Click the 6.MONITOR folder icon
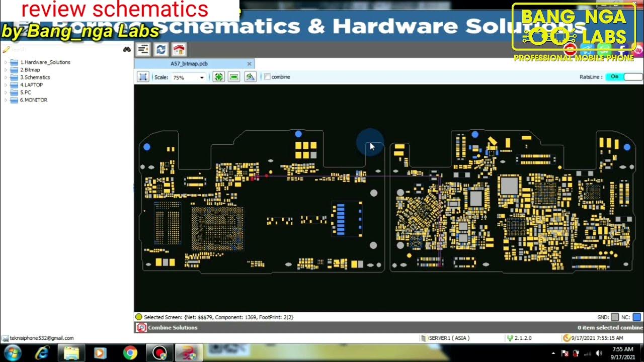This screenshot has height=362, width=644. pyautogui.click(x=15, y=100)
